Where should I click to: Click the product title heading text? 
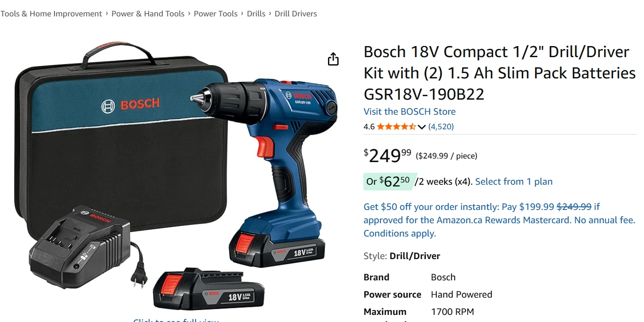499,73
